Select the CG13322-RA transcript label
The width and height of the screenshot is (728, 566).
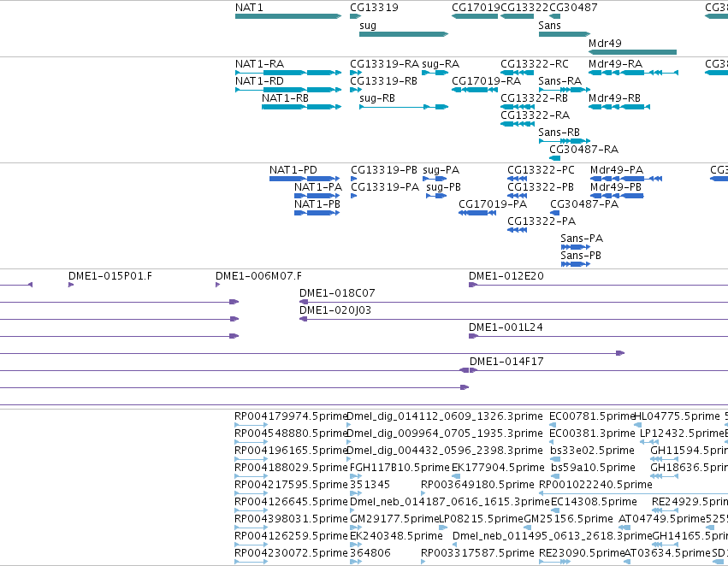(535, 115)
